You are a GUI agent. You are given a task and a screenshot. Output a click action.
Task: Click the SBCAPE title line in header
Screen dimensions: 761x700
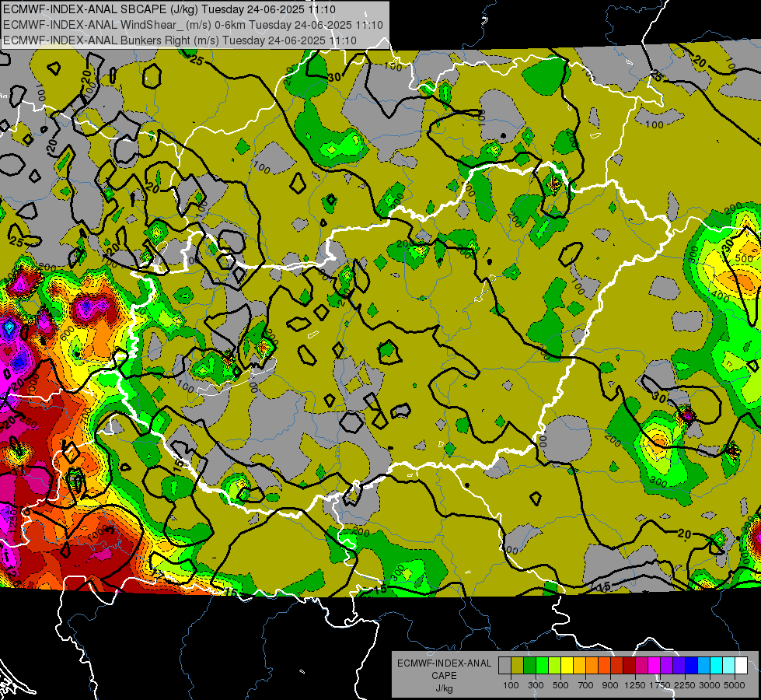click(169, 9)
